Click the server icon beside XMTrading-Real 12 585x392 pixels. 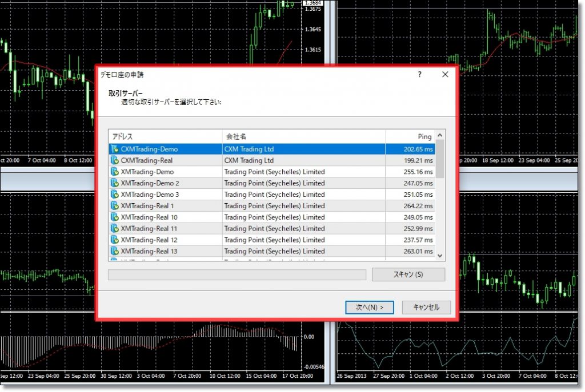coord(114,240)
